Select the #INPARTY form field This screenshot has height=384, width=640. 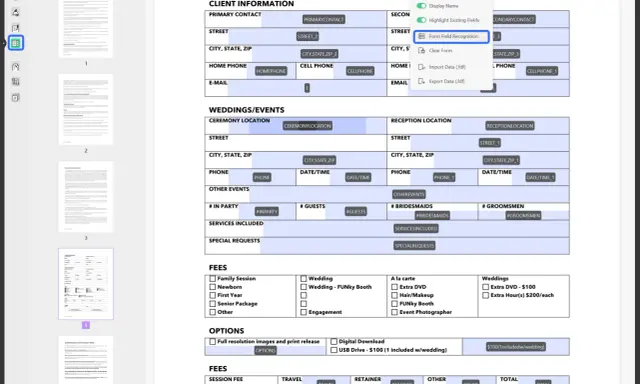[267, 211]
